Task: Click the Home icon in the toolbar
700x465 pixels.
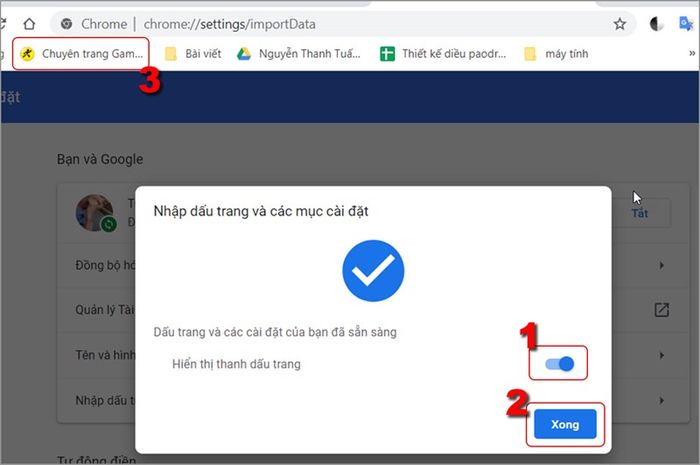Action: [29, 24]
